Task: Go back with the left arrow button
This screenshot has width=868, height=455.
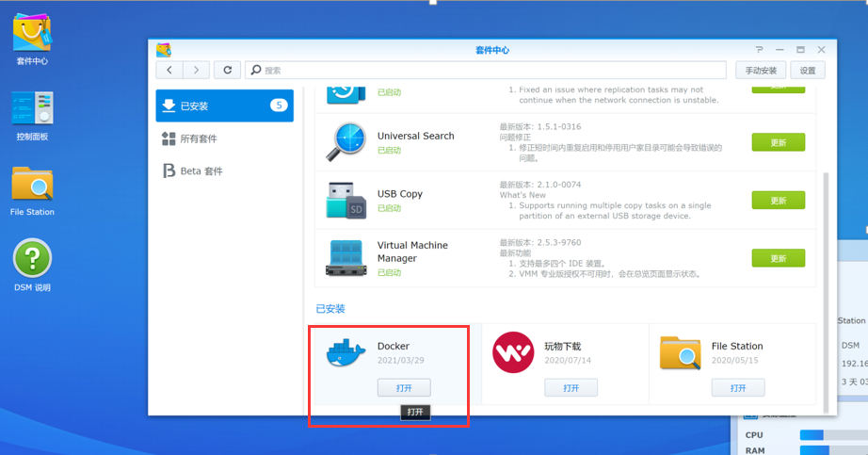Action: (x=169, y=70)
